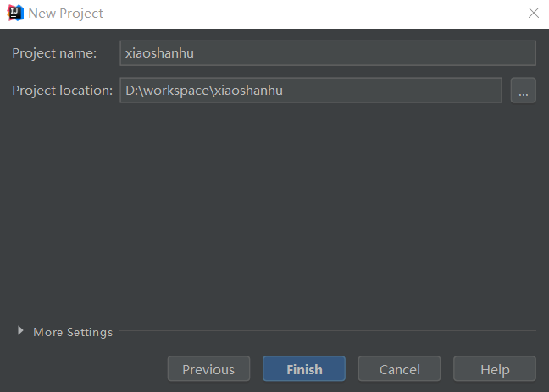Focus the Project name text field
Screen dimensions: 549x392
pos(327,53)
